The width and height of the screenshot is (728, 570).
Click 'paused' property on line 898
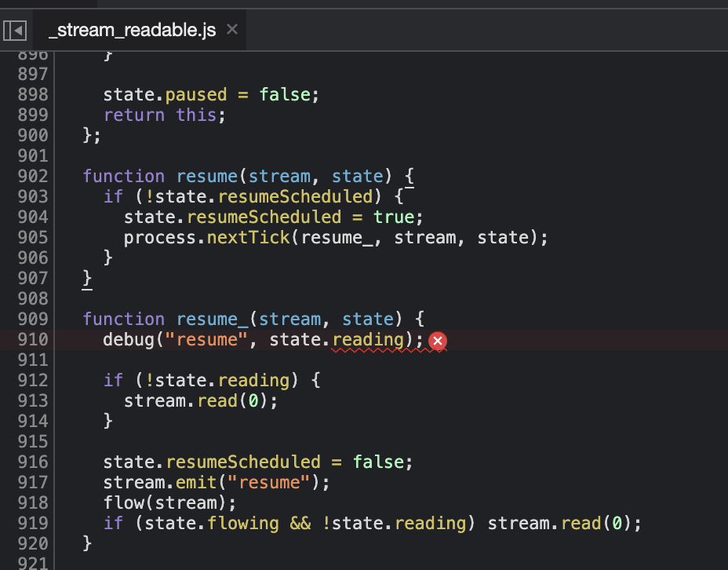click(196, 95)
